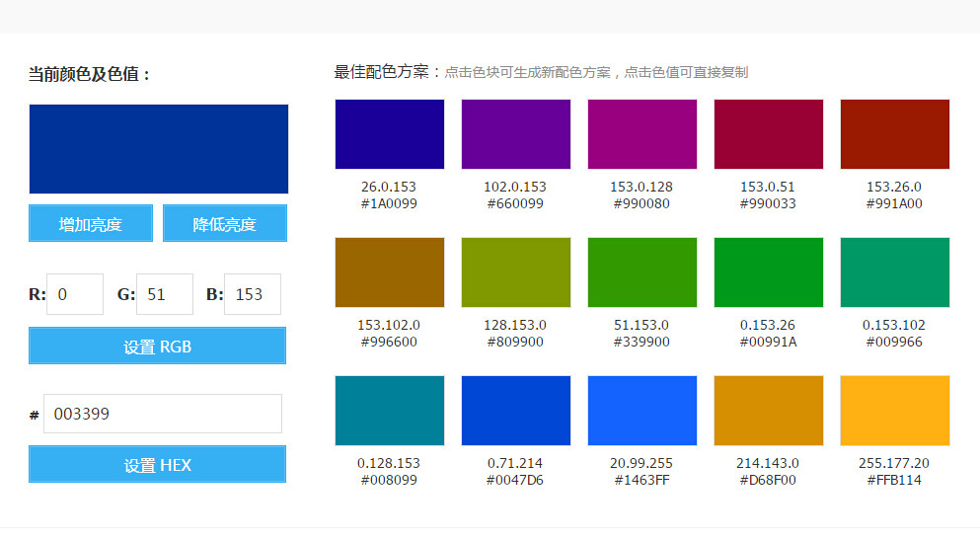Copy the #990033 hex value text
The width and height of the screenshot is (980, 540).
point(768,203)
